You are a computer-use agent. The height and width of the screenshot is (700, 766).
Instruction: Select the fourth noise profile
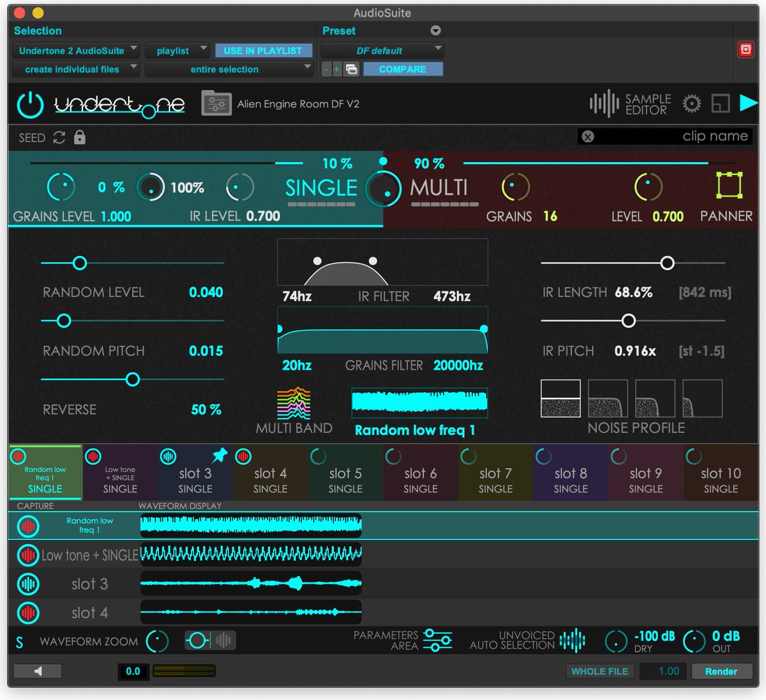pos(702,399)
